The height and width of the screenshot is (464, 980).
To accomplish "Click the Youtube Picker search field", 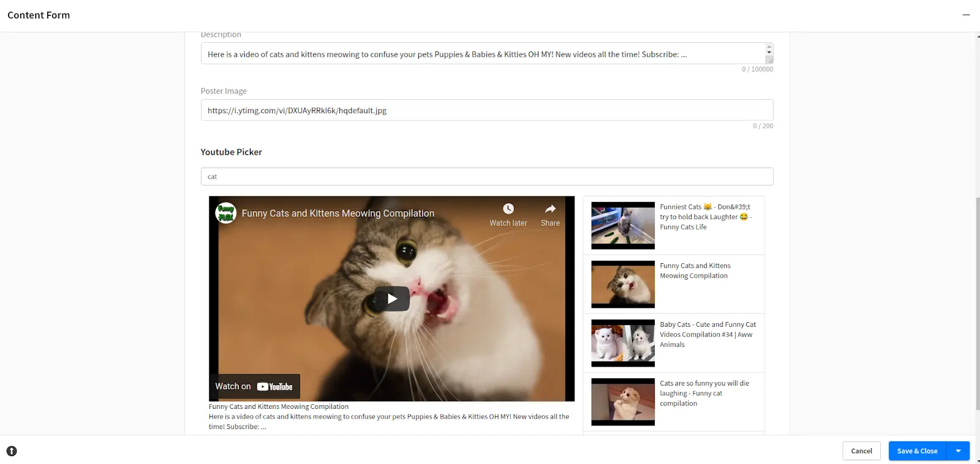I will pos(486,176).
